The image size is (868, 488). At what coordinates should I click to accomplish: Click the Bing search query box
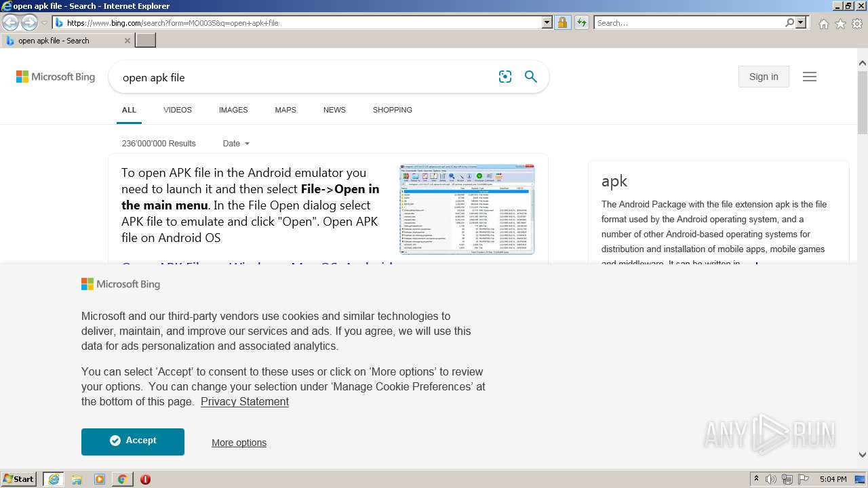tap(305, 77)
